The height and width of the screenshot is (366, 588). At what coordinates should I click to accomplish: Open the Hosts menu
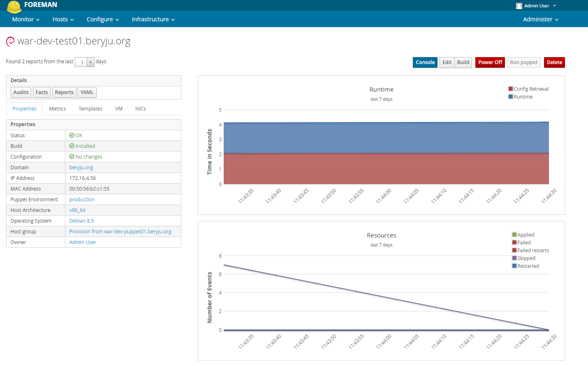coord(63,19)
